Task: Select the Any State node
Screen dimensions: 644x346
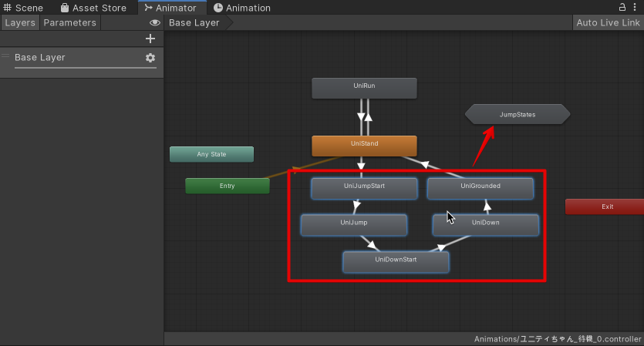Action: (211, 154)
